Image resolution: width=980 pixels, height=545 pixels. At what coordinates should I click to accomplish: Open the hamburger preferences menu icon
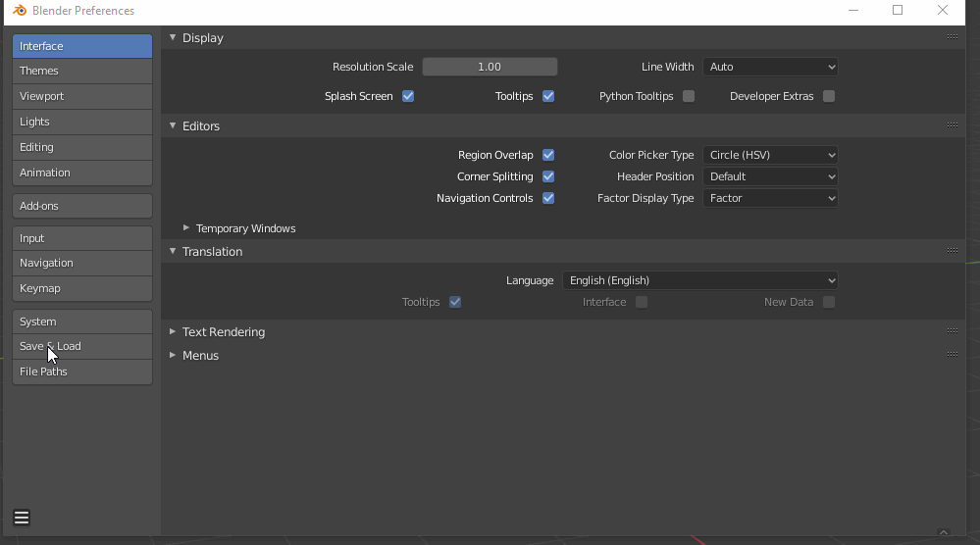click(x=22, y=518)
